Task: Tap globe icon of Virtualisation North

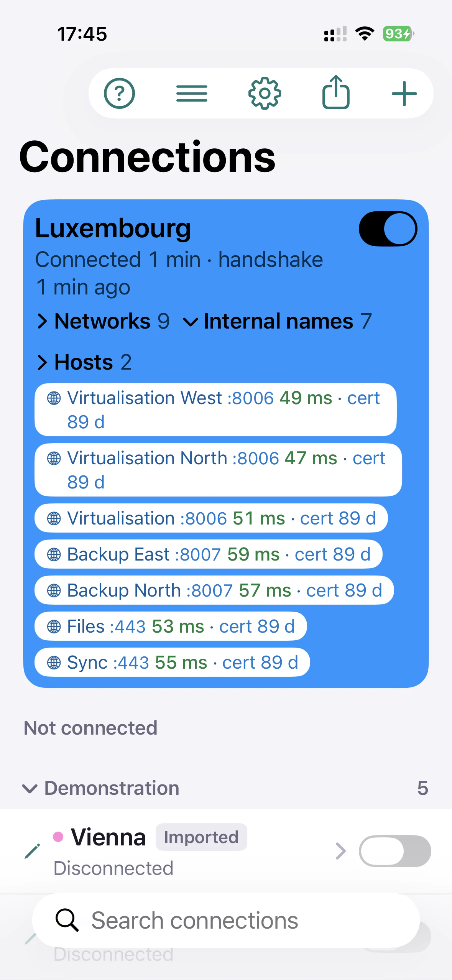Action: (x=54, y=458)
